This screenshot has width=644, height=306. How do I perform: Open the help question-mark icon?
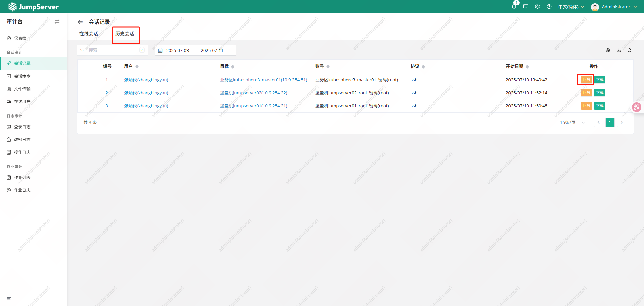(549, 6)
